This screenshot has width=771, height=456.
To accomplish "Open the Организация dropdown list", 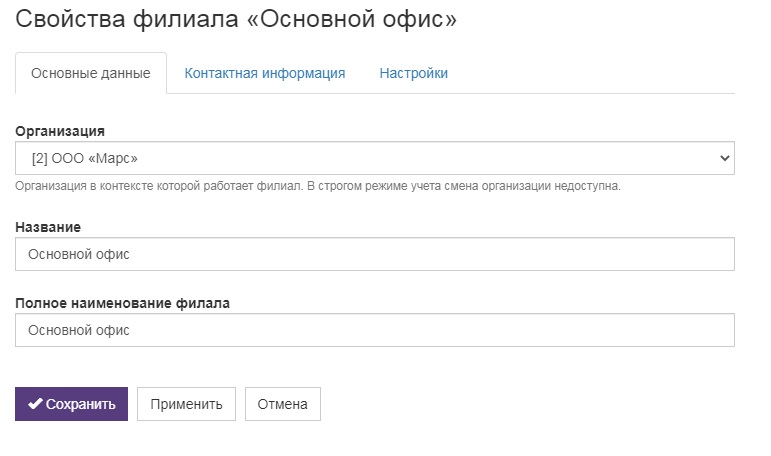I will coord(375,158).
